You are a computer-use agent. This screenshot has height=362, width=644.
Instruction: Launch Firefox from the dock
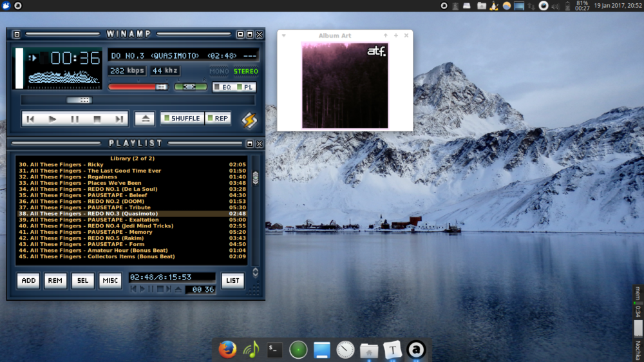pyautogui.click(x=227, y=350)
